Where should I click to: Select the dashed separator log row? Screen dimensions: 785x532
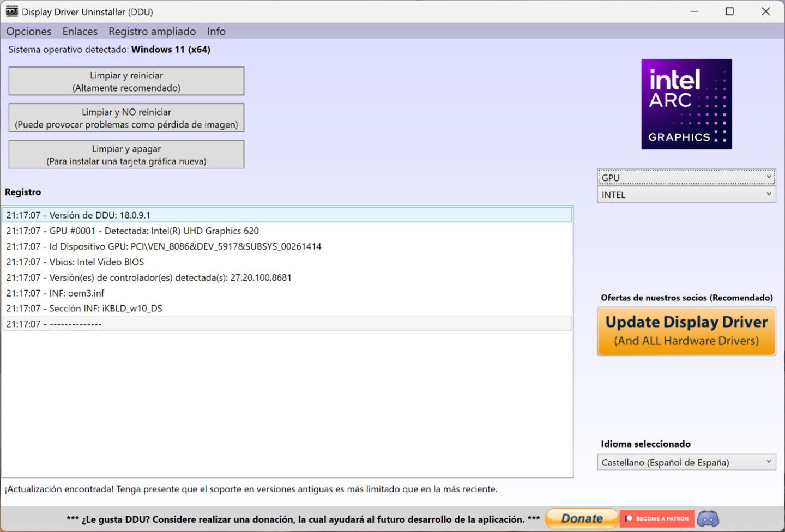(287, 324)
